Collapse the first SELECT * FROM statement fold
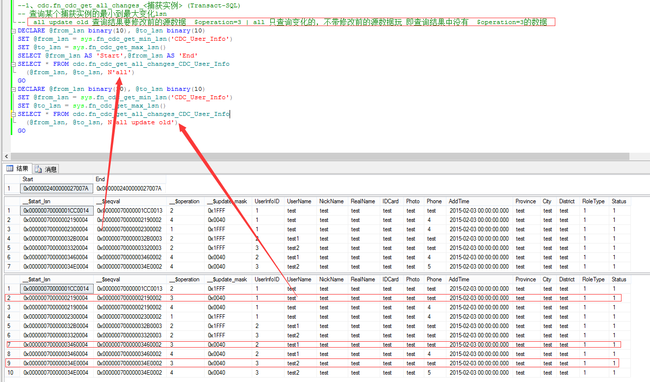This screenshot has height=382, width=650. (14, 64)
